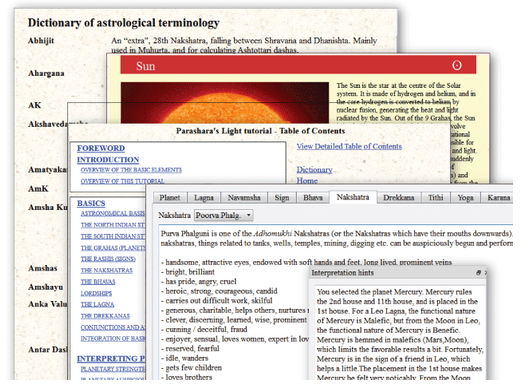Open the Integration of Basics link
Image resolution: width=524 pixels, height=390 pixels.
click(113, 339)
